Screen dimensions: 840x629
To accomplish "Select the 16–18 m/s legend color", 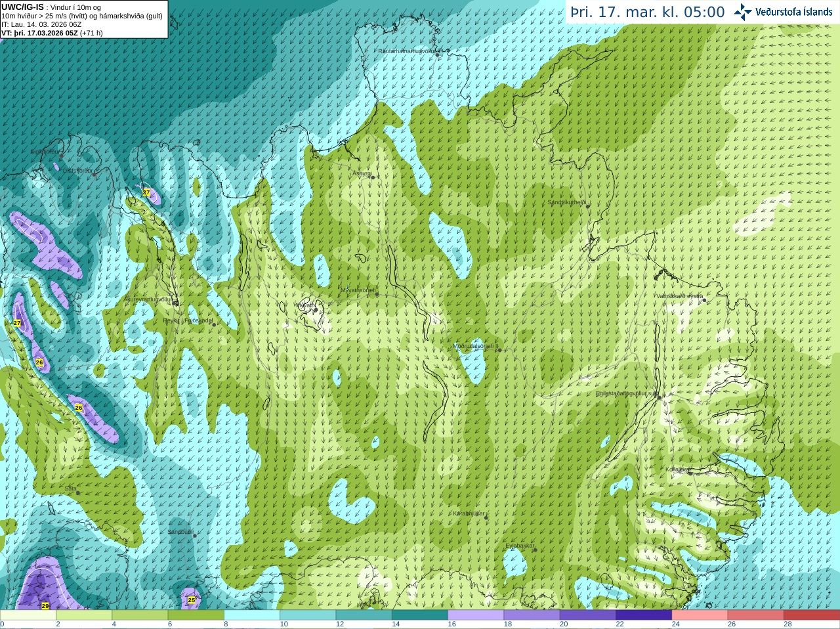I will 475,615.
